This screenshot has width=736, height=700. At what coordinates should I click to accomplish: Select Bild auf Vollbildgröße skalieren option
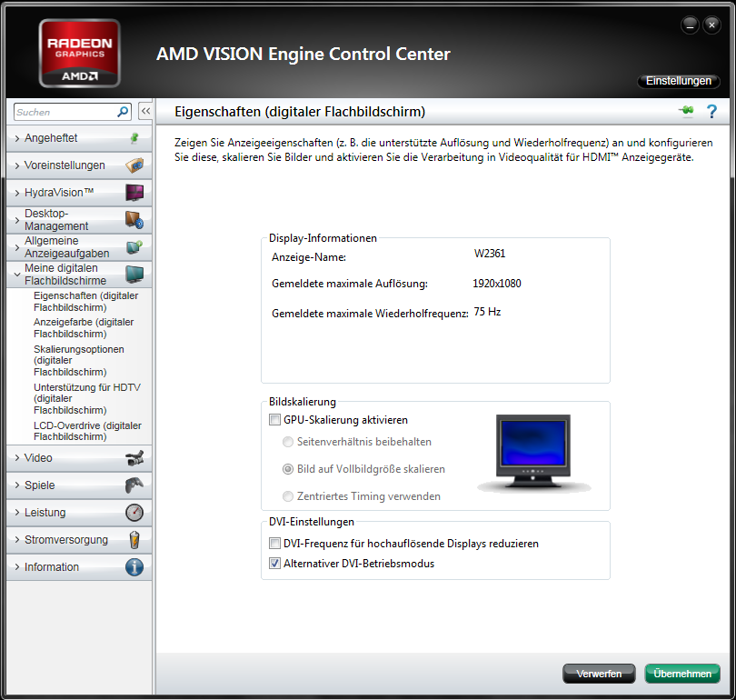click(x=288, y=469)
